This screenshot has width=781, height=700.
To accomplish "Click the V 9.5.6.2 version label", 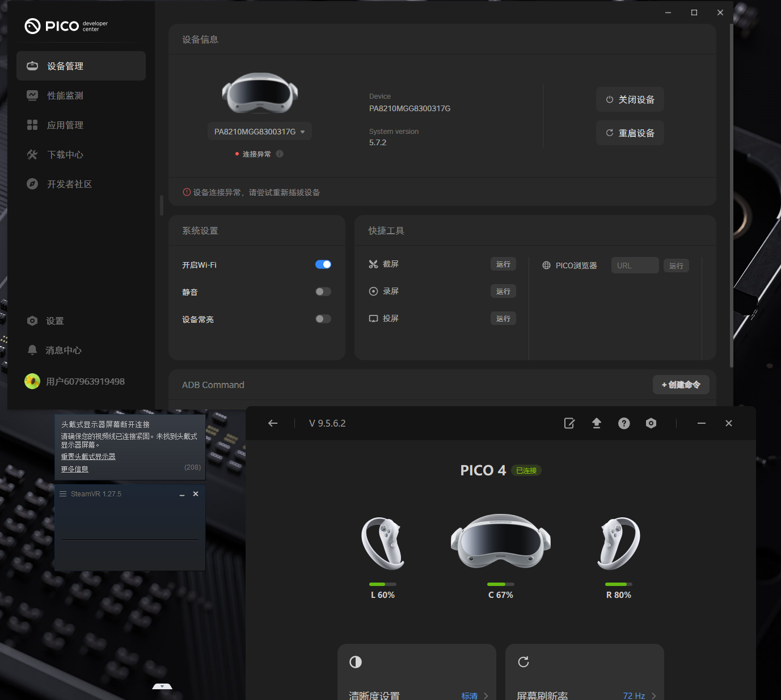I will [327, 423].
